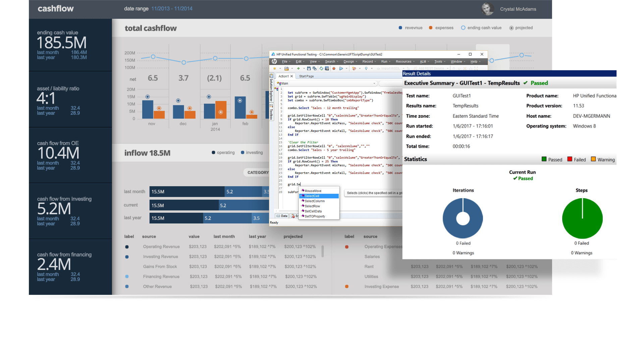Click Crystal McAdams profile avatar
Viewport: 644px width, 355px height.
[x=487, y=9]
